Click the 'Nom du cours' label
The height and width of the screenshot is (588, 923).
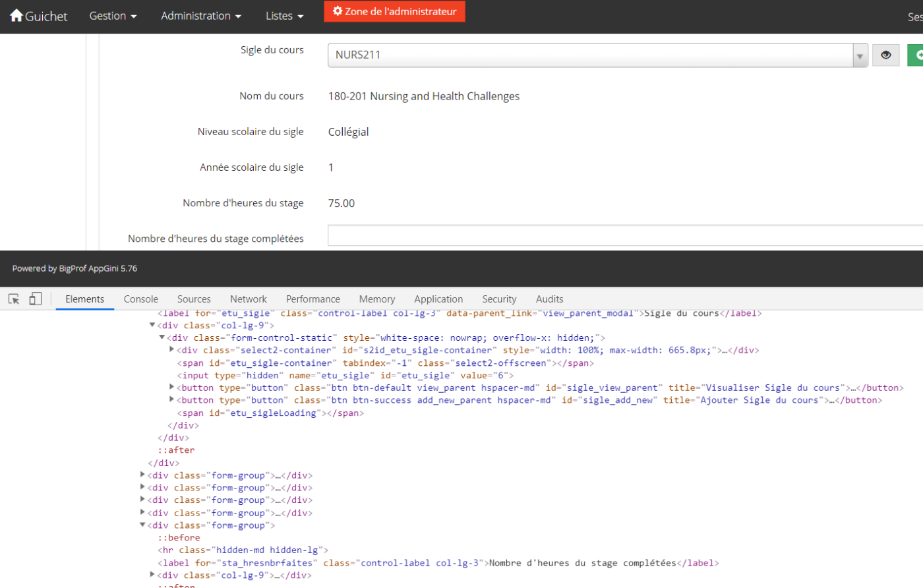[272, 96]
